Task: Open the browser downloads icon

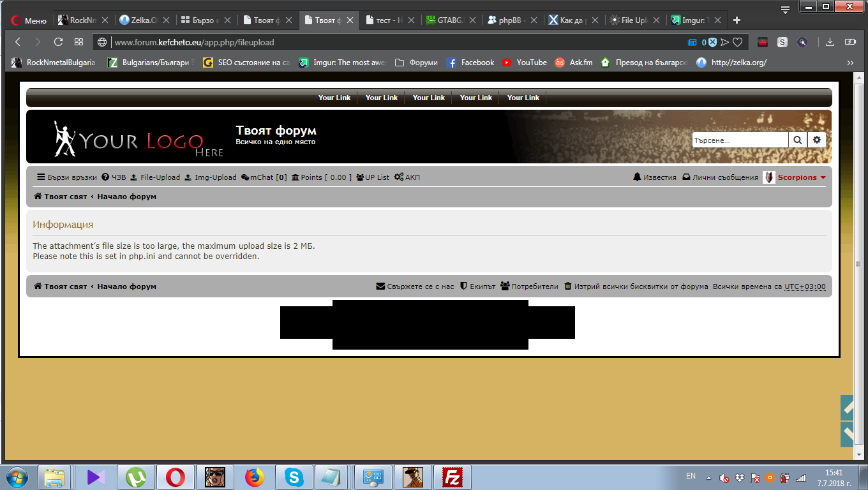Action: point(830,42)
